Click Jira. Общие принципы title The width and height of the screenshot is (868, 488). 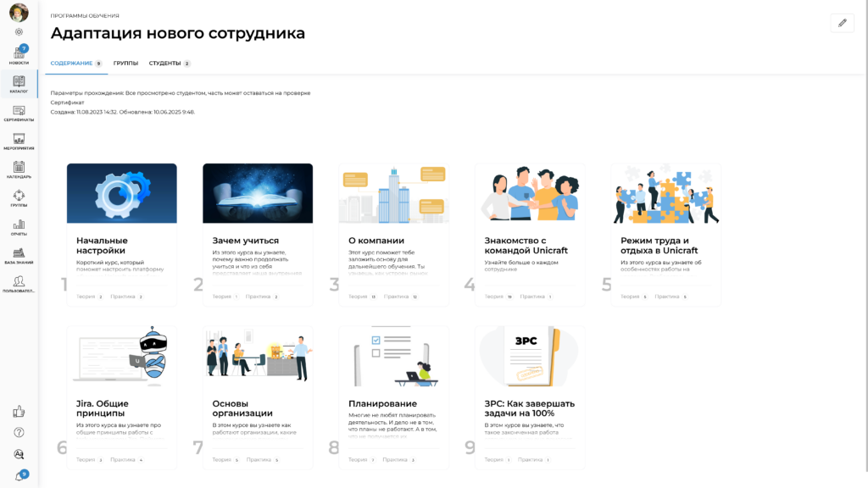click(103, 408)
